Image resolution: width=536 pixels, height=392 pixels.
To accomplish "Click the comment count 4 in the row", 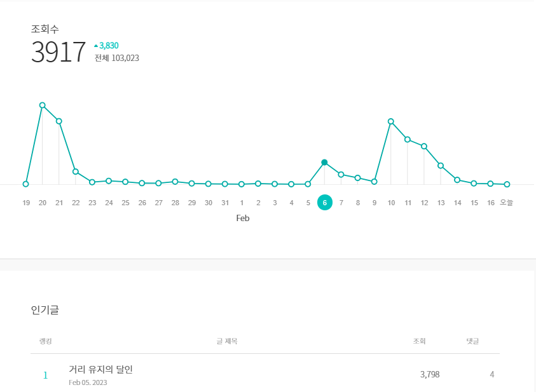I will (x=492, y=374).
